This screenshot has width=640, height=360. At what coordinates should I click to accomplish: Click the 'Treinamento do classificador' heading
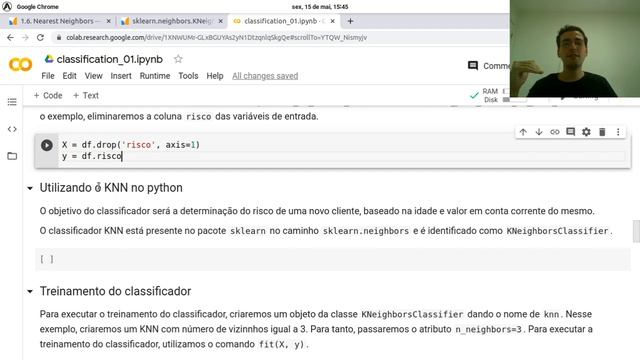(115, 291)
